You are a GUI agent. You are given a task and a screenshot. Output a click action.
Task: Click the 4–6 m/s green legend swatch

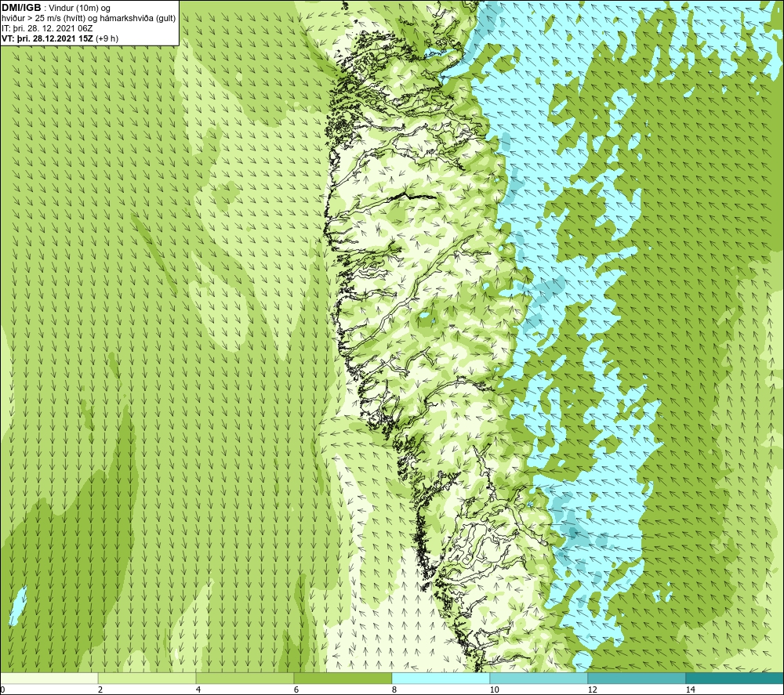(245, 678)
